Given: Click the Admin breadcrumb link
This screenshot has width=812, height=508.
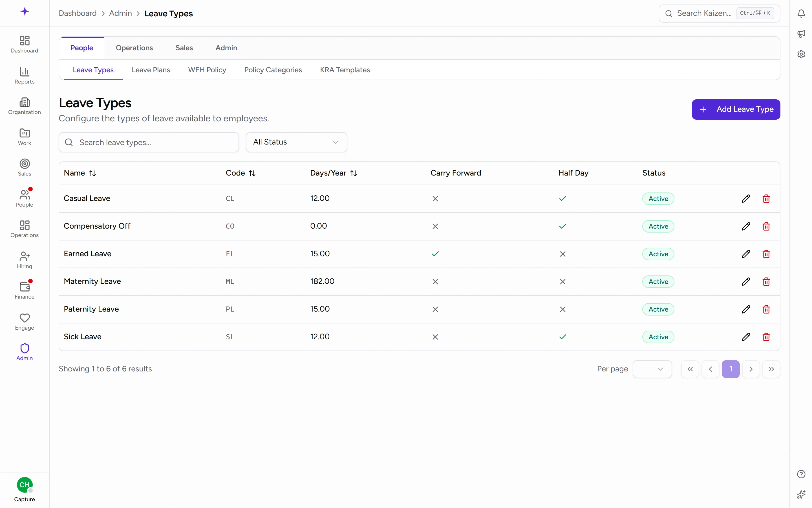Looking at the screenshot, I should [x=120, y=14].
